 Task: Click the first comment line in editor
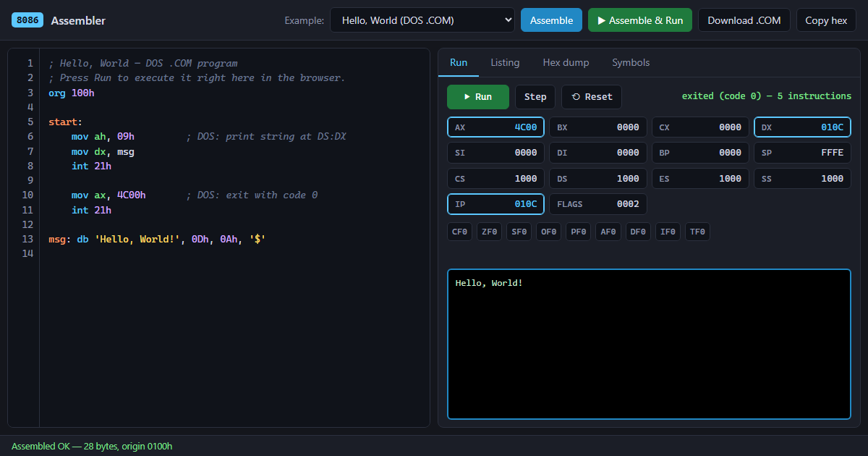click(x=143, y=63)
